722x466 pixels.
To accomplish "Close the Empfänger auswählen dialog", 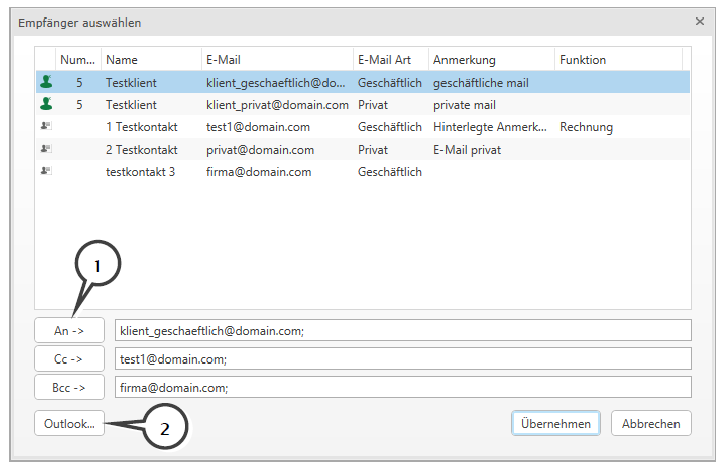I will [699, 21].
